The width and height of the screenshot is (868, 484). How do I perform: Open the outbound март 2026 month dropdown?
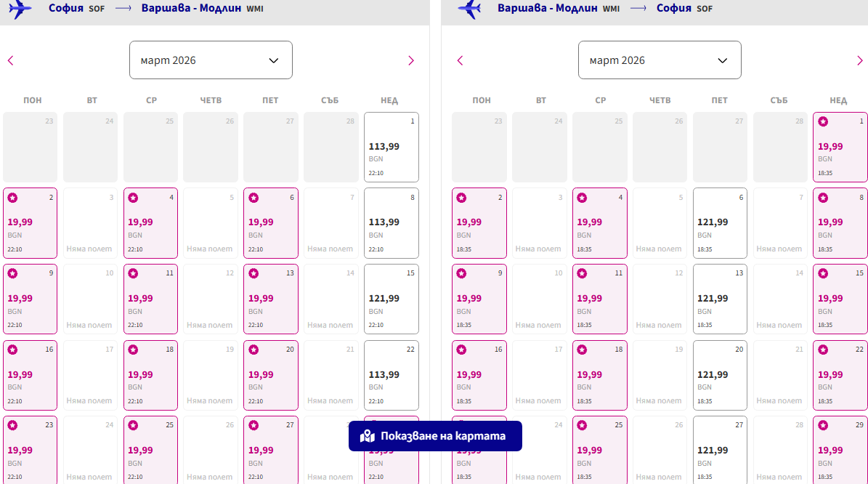211,60
